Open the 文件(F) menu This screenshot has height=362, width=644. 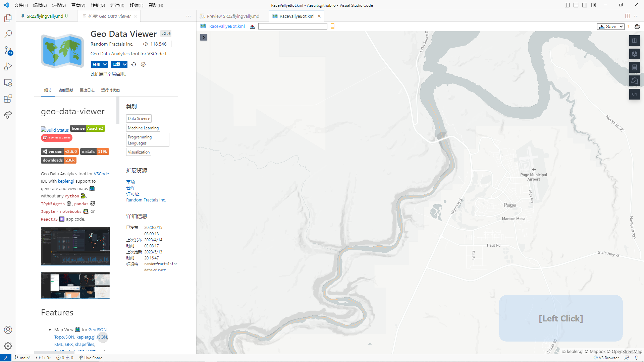pos(21,5)
